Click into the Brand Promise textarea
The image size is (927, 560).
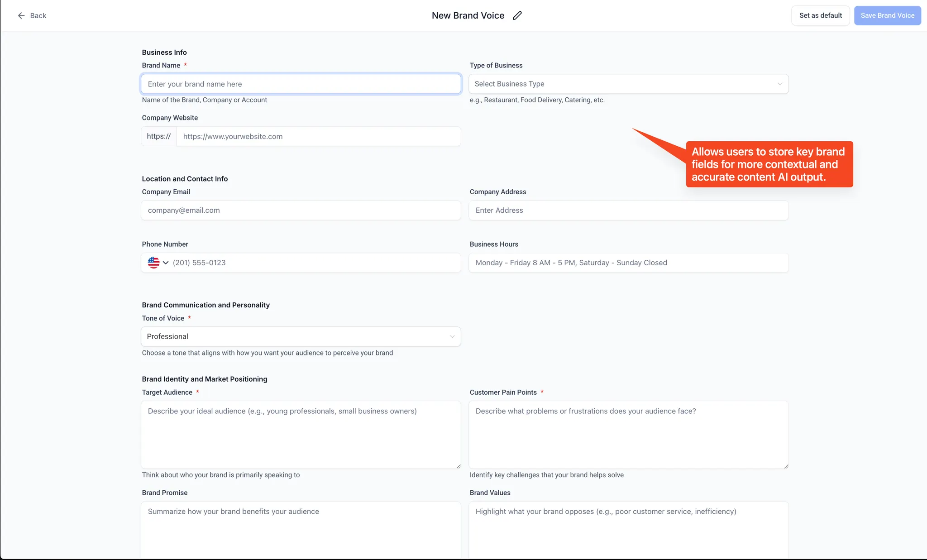[x=301, y=530]
